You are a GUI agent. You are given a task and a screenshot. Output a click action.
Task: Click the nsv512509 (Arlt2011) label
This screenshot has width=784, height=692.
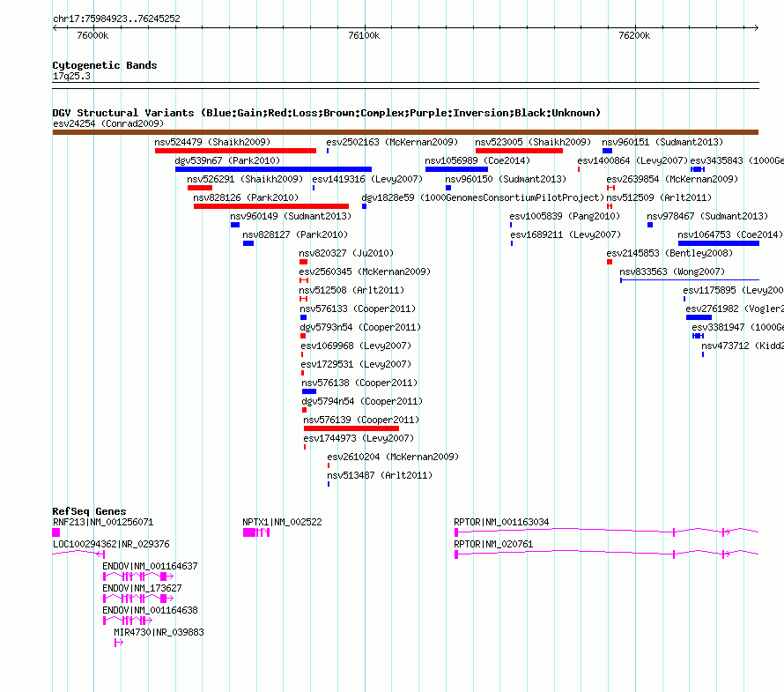tap(659, 197)
